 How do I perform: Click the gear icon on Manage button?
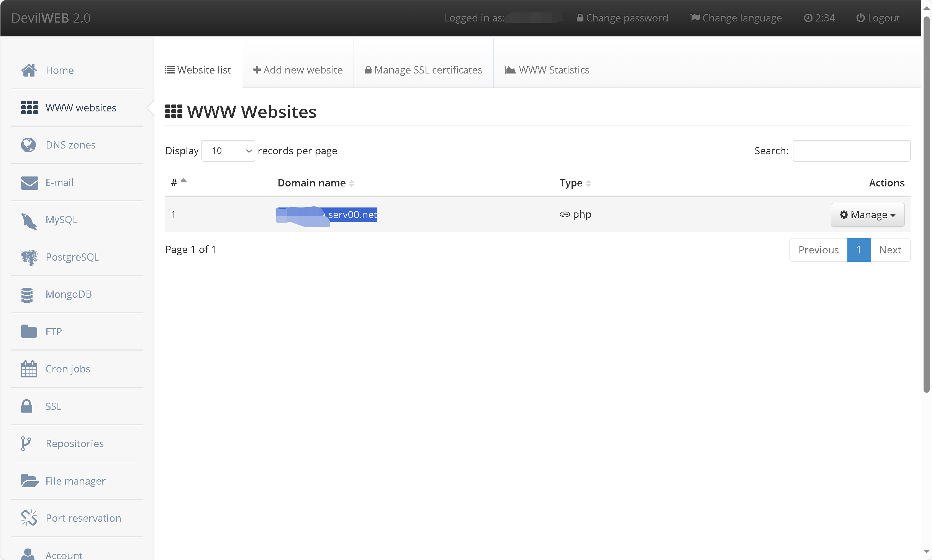pos(844,215)
